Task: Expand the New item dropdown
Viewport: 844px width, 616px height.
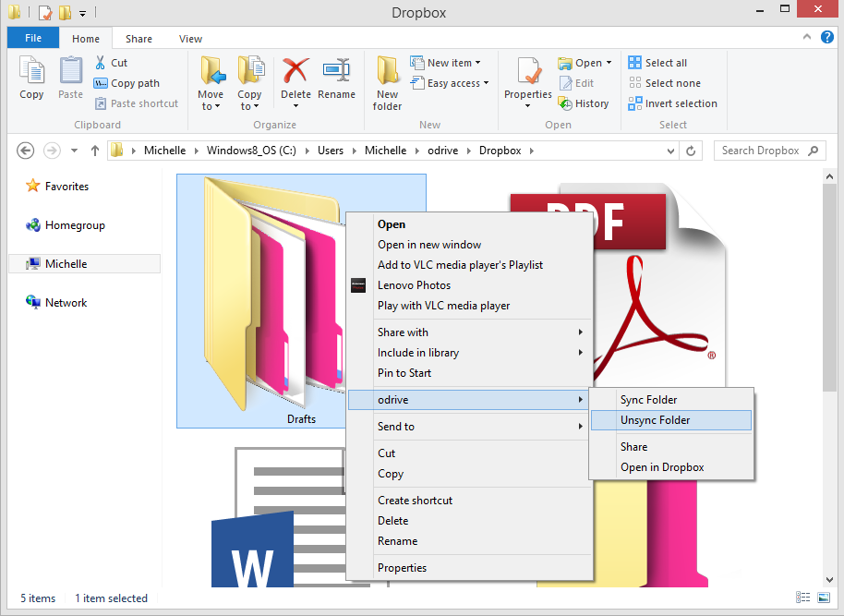Action: pos(477,63)
